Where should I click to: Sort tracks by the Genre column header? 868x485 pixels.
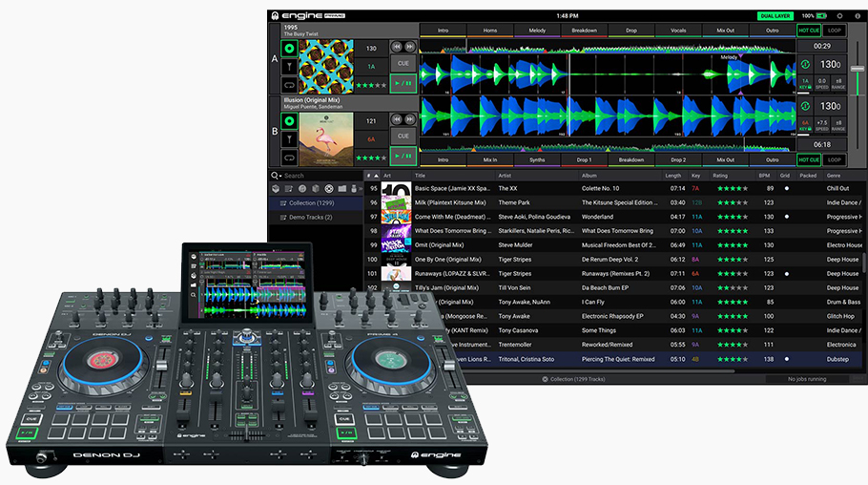(x=834, y=176)
